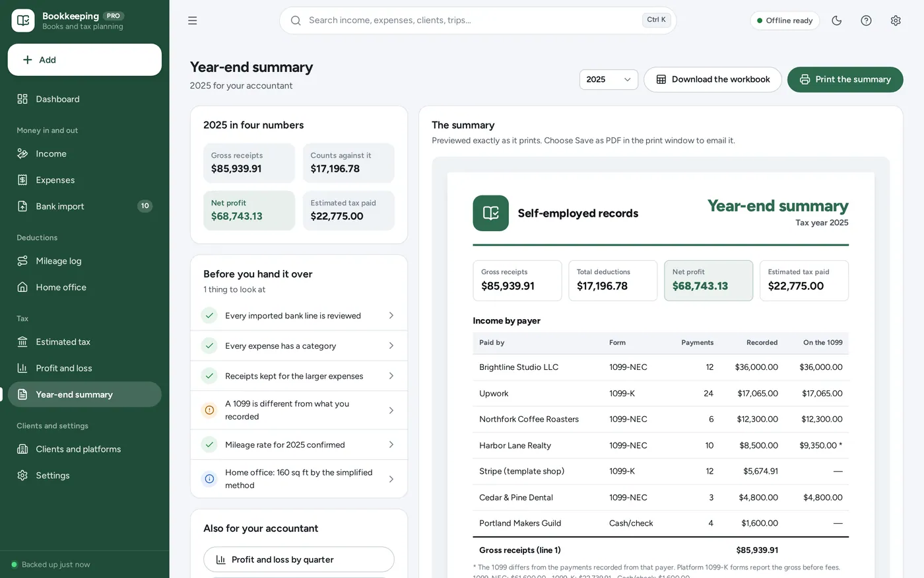Open help via the question mark icon
Image resolution: width=924 pixels, height=578 pixels.
click(x=867, y=20)
